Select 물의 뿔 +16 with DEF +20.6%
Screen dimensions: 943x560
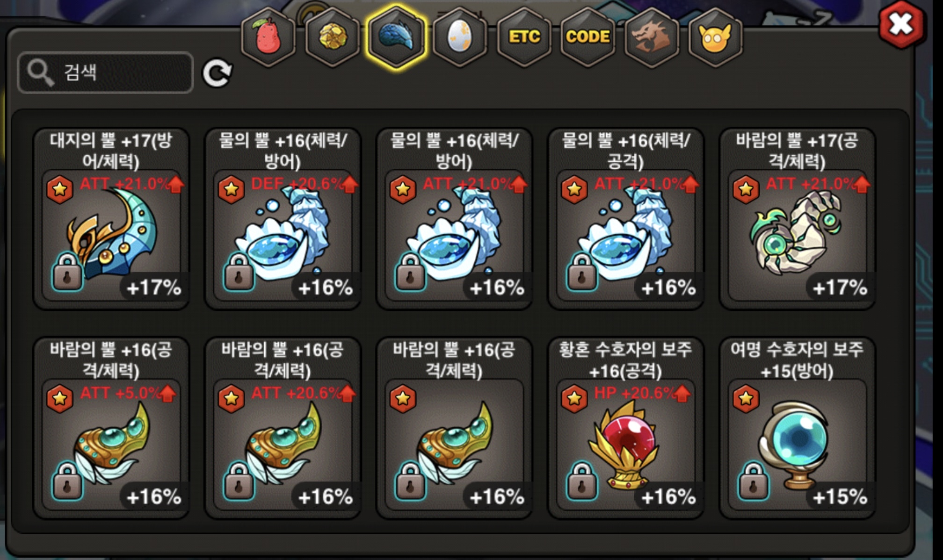click(283, 218)
